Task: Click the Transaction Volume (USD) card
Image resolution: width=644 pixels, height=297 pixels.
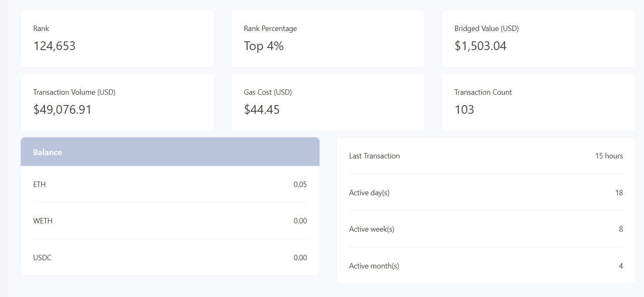Action: tap(117, 102)
